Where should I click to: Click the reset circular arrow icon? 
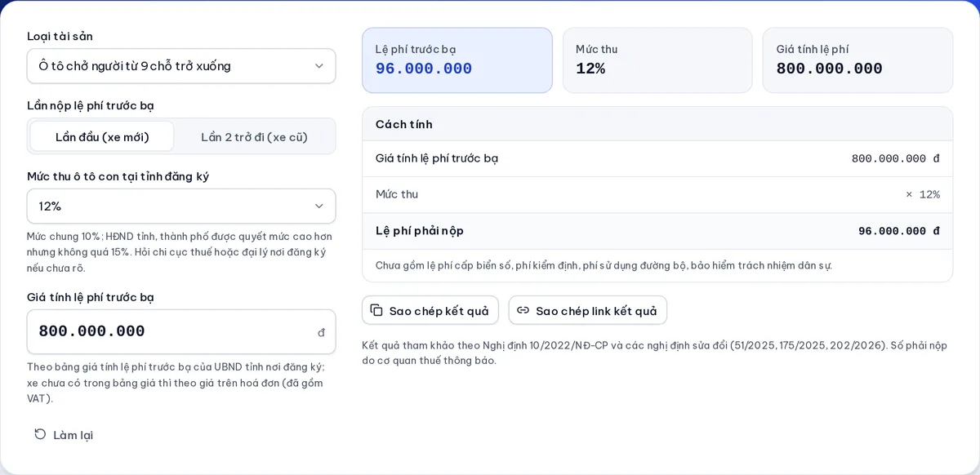[40, 434]
